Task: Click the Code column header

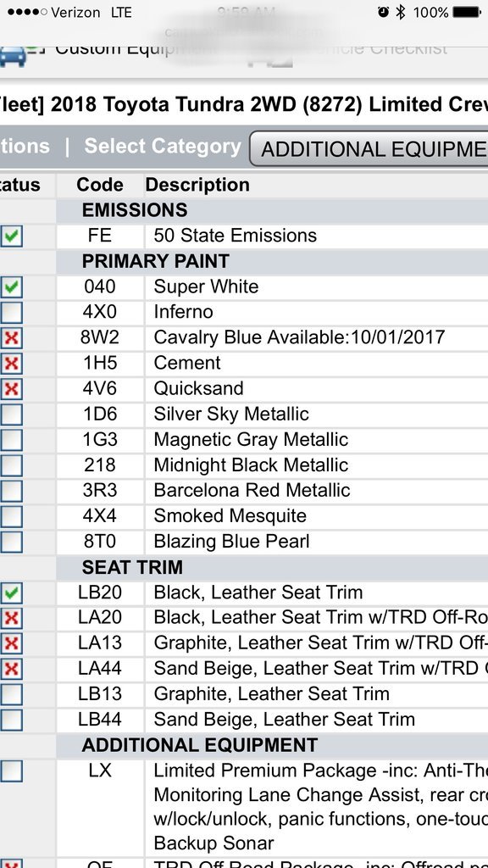Action: pos(100,184)
